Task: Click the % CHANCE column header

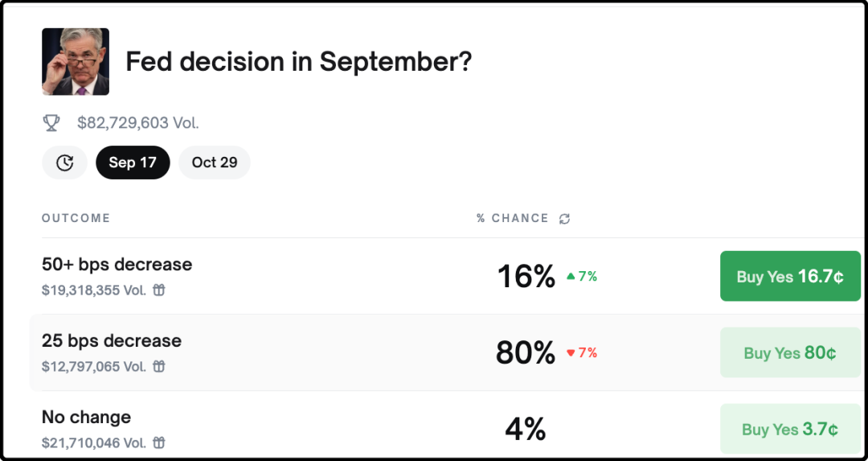Action: [512, 218]
